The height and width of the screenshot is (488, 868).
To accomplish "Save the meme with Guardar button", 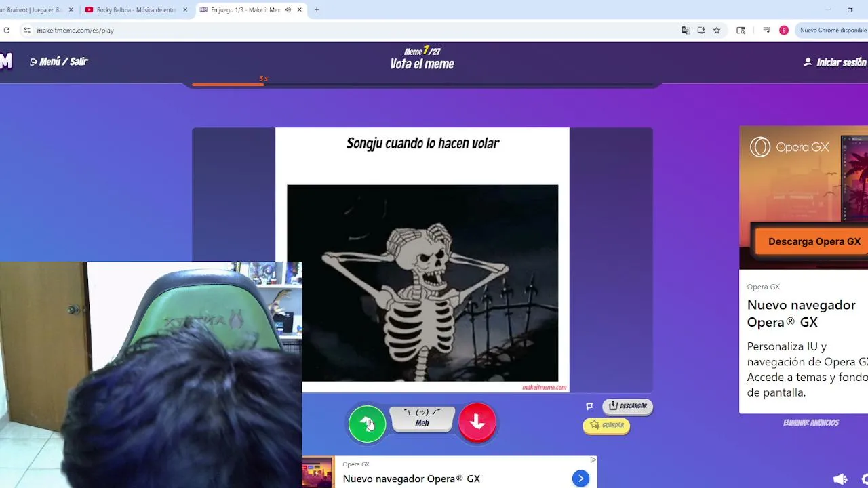I will tap(606, 425).
